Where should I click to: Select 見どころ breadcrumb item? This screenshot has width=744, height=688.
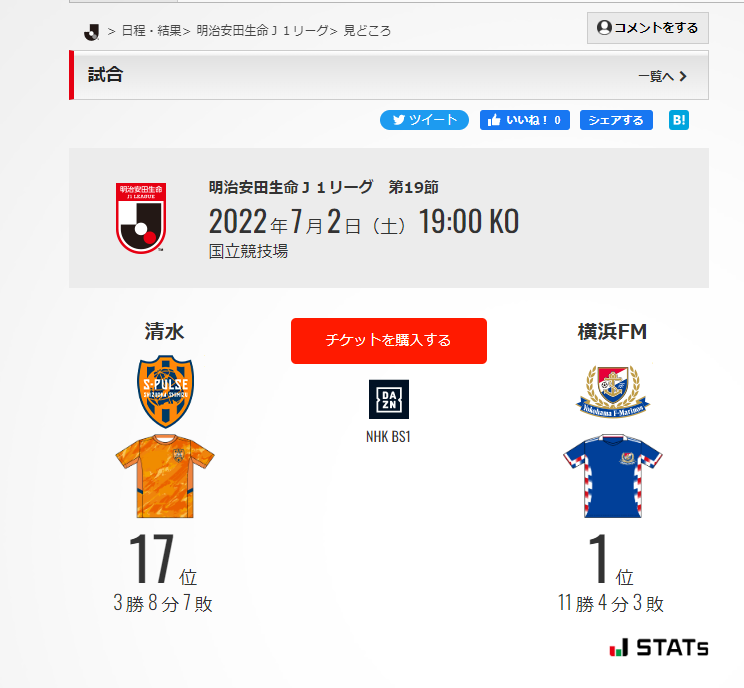pos(367,31)
